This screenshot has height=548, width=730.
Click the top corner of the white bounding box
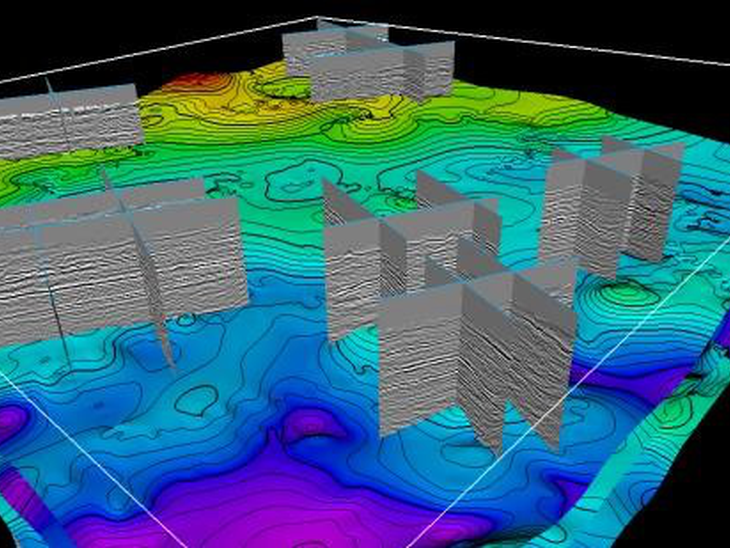(318, 18)
